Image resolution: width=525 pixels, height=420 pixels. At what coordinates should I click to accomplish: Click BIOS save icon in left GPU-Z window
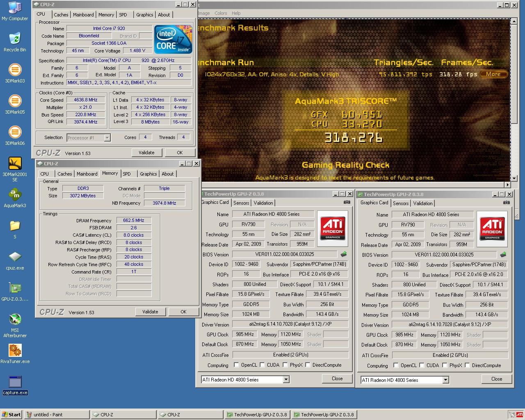point(344,254)
